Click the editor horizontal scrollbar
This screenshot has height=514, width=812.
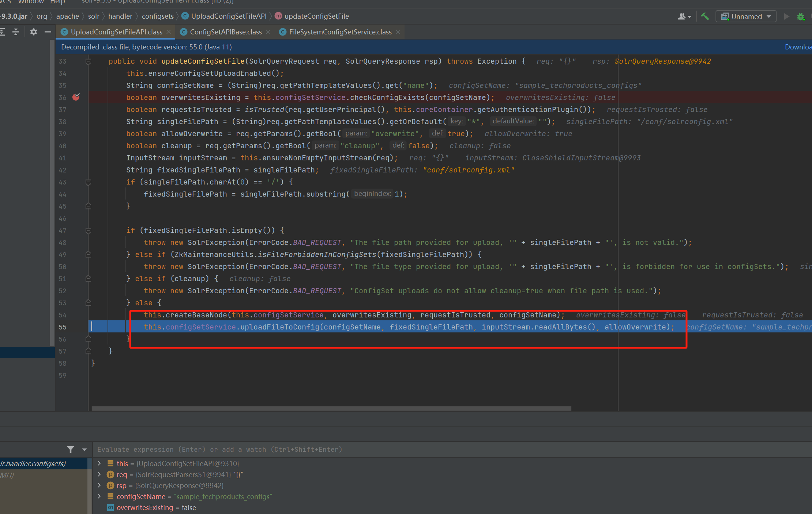[331, 408]
